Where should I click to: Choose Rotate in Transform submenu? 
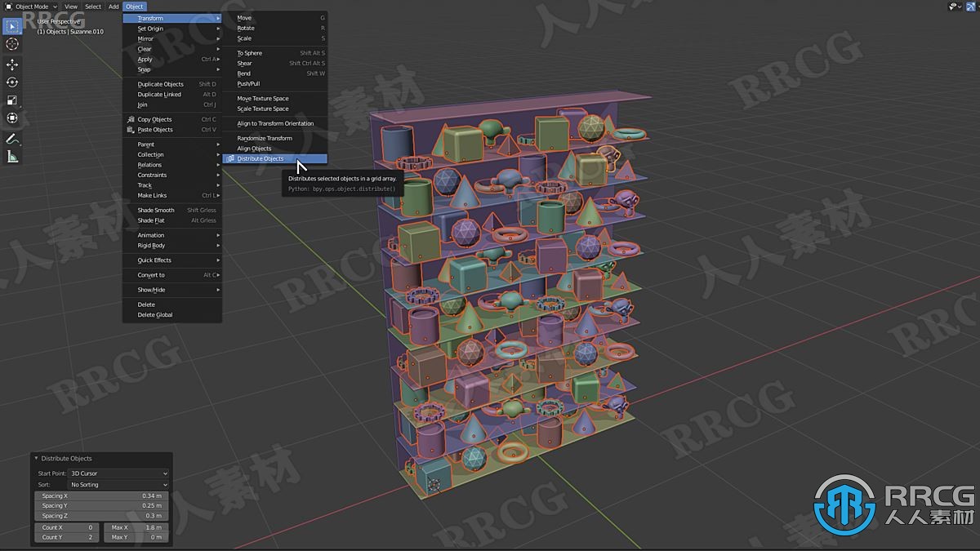[275, 28]
